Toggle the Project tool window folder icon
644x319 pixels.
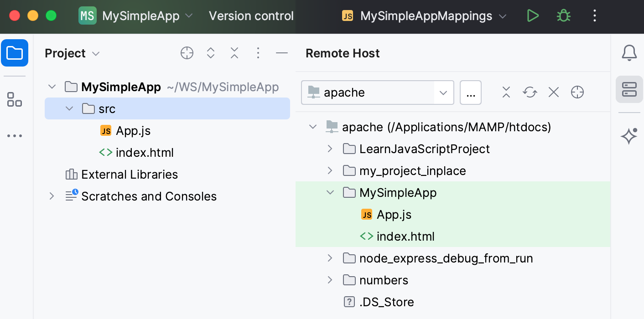15,53
